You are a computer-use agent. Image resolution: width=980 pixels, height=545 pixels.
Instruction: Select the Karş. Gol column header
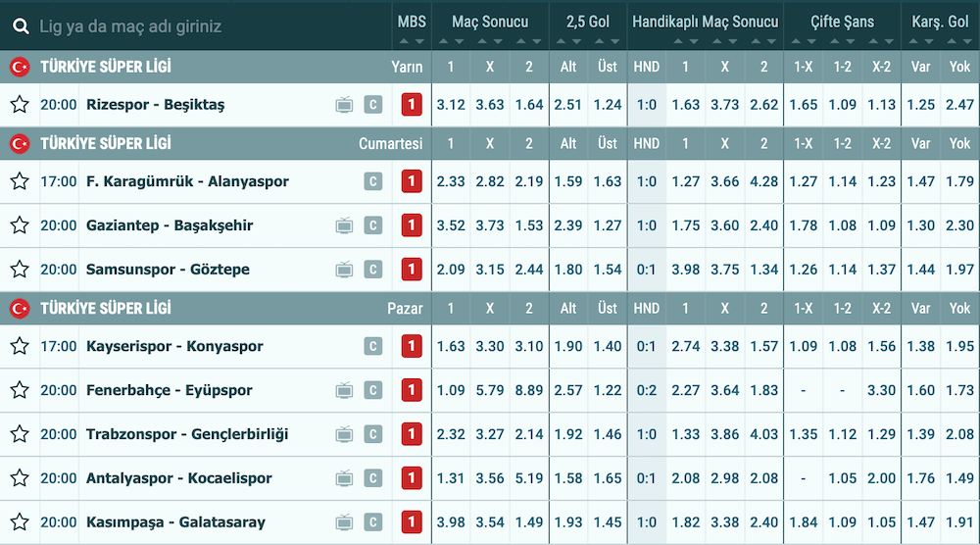tap(940, 22)
